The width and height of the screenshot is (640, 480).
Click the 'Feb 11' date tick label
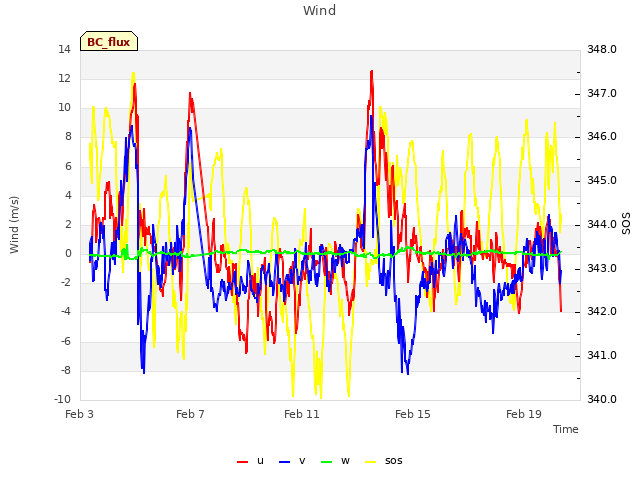pos(302,414)
